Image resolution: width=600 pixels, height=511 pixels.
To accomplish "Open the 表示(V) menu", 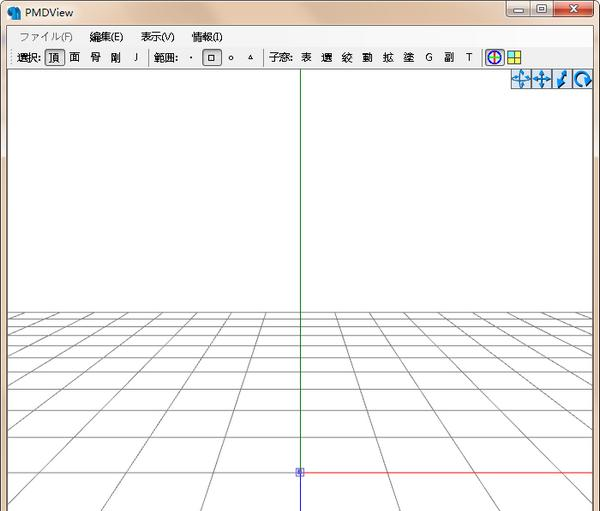I will 157,37.
